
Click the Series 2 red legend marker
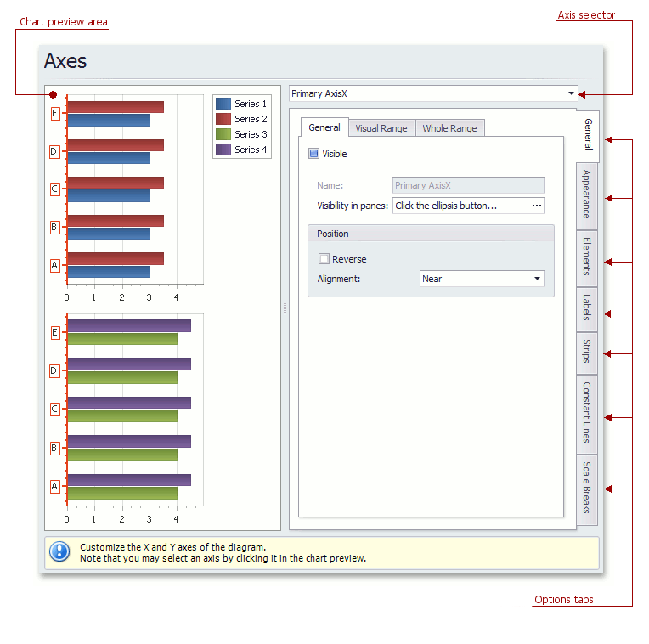point(223,119)
